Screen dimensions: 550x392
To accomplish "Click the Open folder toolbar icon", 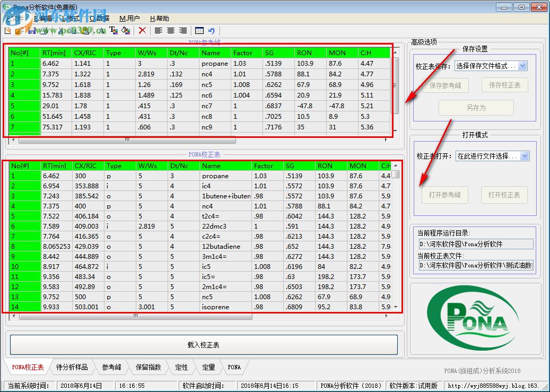I will coord(19,31).
